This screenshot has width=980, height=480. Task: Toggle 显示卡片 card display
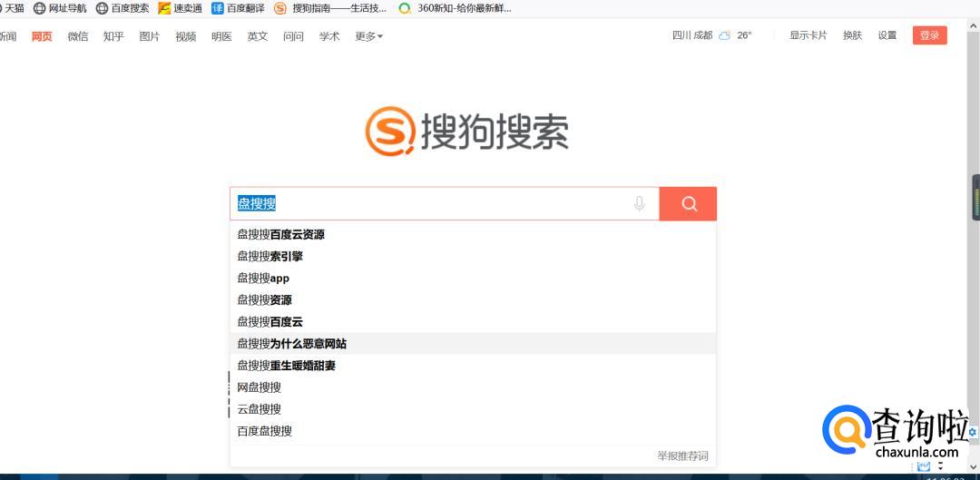click(x=808, y=35)
